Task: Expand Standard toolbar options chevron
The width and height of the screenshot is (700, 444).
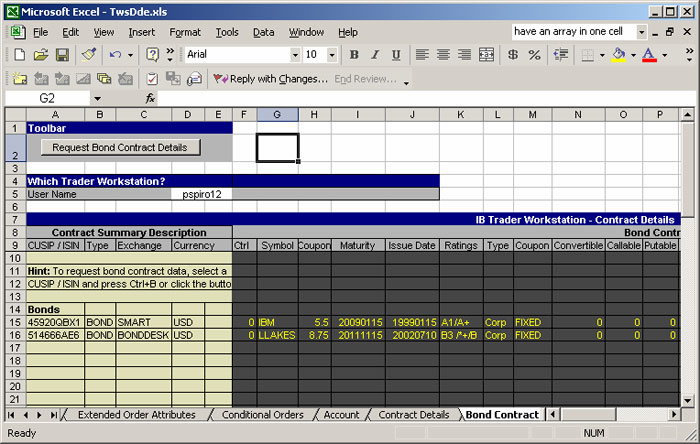Action: [x=170, y=55]
